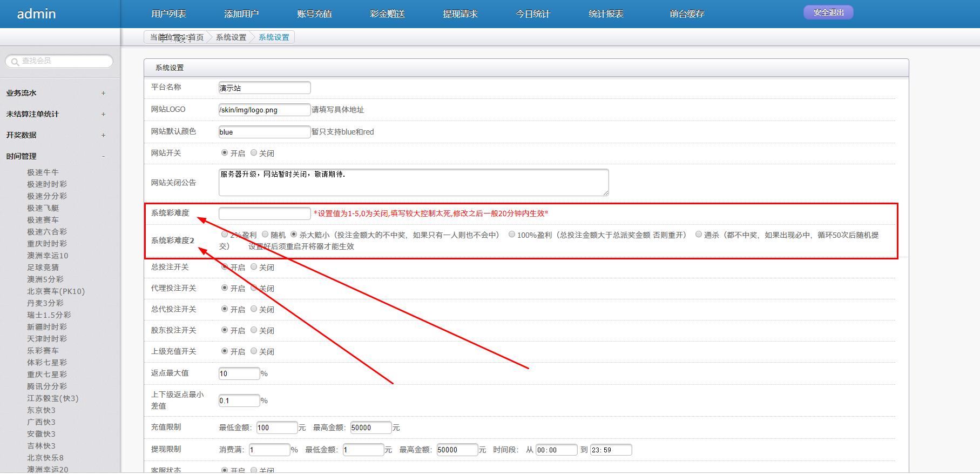Click the 首页 breadcrumb link

(195, 37)
